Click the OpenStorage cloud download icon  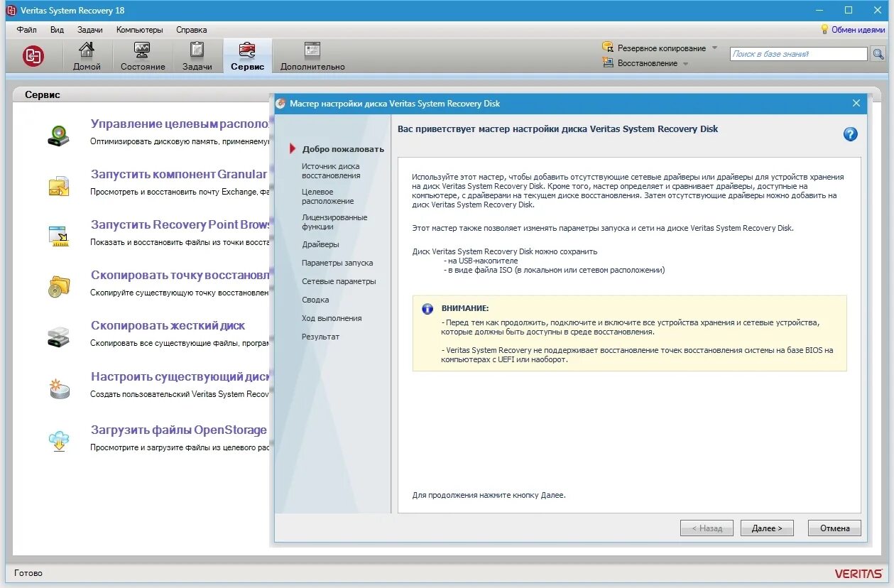coord(59,440)
